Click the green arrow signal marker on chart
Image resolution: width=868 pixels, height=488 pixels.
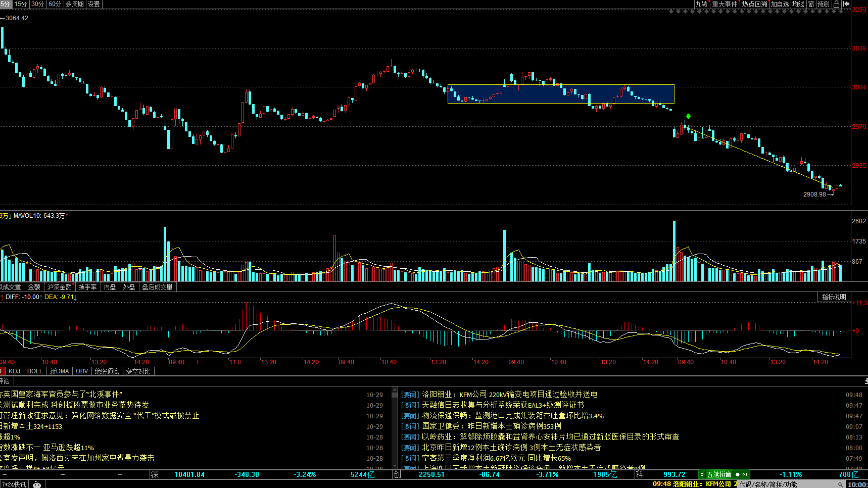coord(688,116)
